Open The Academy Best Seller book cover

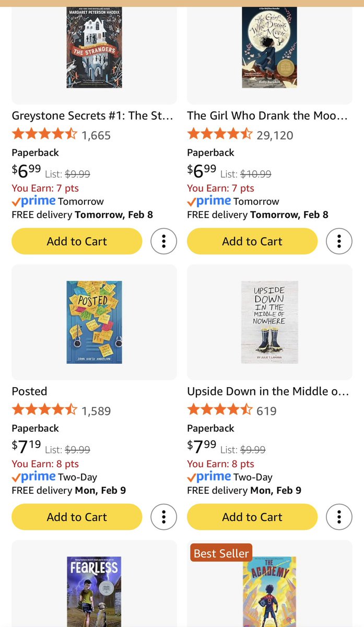click(x=269, y=591)
